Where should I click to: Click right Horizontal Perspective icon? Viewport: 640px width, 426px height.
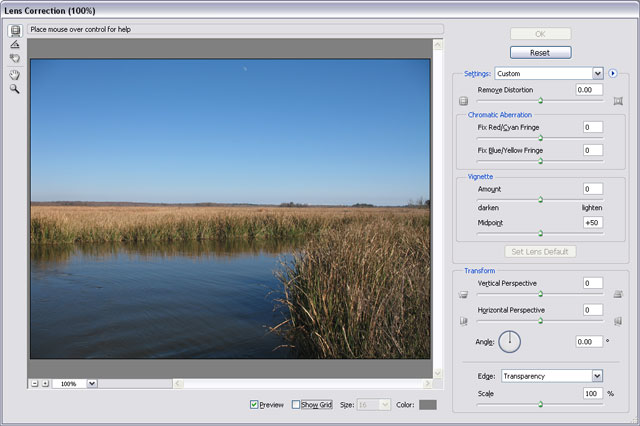[x=618, y=321]
